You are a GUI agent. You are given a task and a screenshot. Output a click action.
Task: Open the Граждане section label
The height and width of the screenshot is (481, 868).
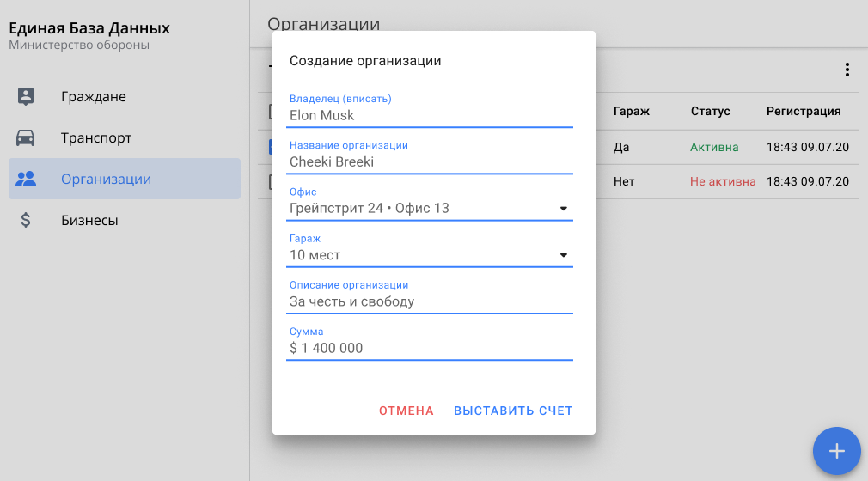[94, 96]
